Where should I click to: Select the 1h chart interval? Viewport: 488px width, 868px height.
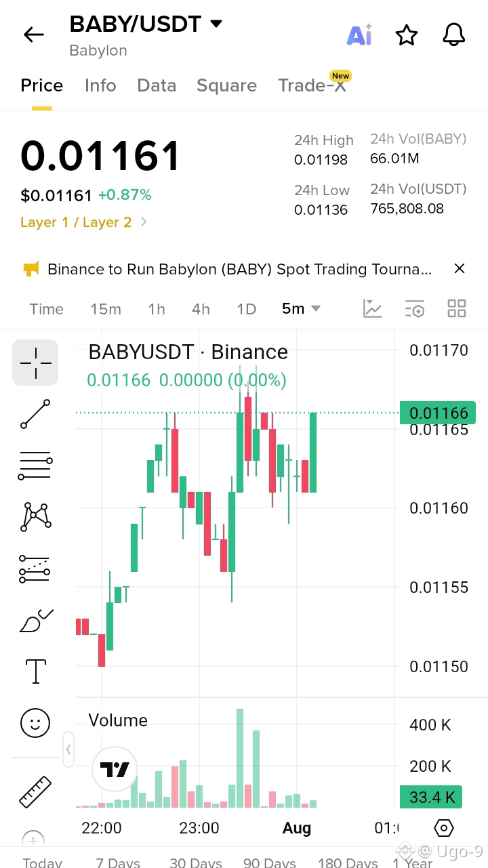point(157,309)
